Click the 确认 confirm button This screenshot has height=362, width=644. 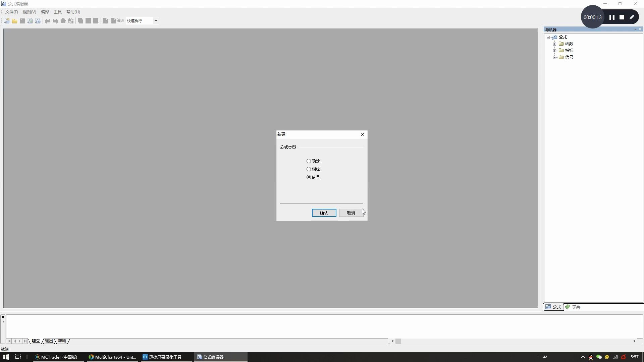point(324,213)
